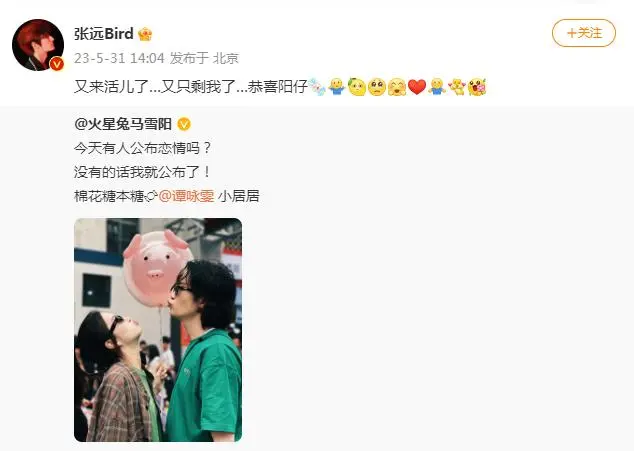Open 张远Bird's profile avatar

coord(38,44)
